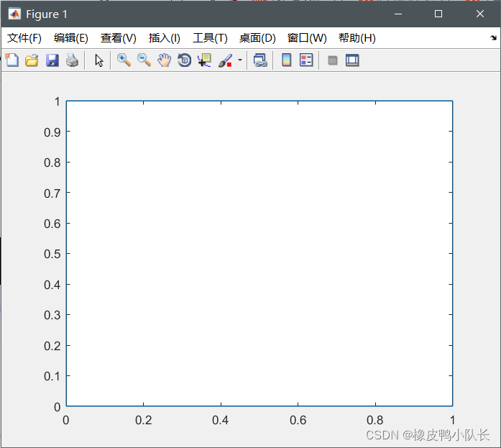Image resolution: width=501 pixels, height=448 pixels.
Task: Insert a colorbar with the toolbar icon
Action: pyautogui.click(x=286, y=60)
